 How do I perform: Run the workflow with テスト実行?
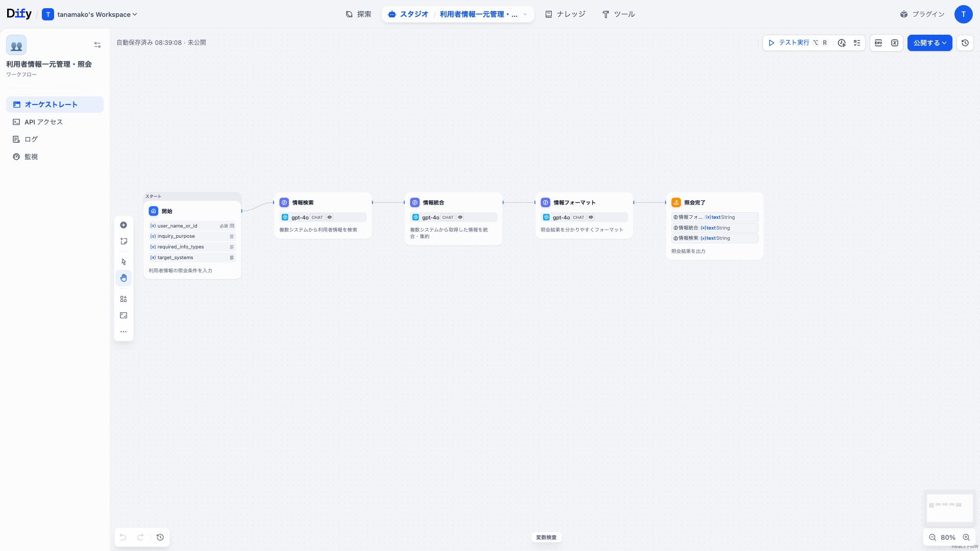tap(789, 43)
